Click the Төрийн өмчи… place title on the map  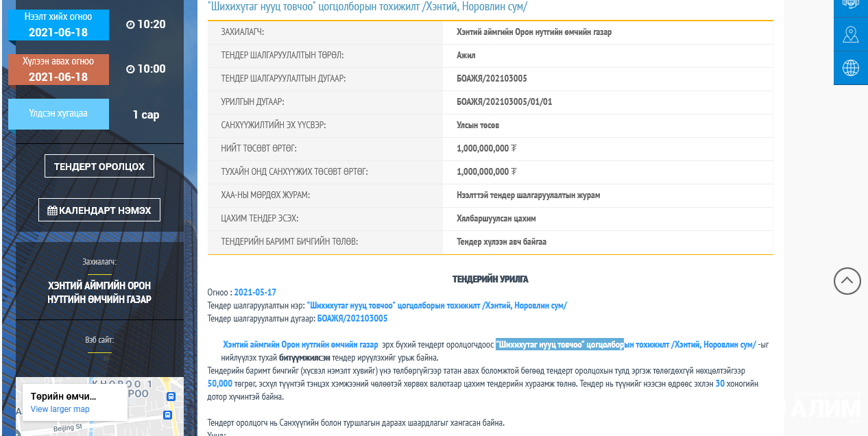click(x=63, y=396)
